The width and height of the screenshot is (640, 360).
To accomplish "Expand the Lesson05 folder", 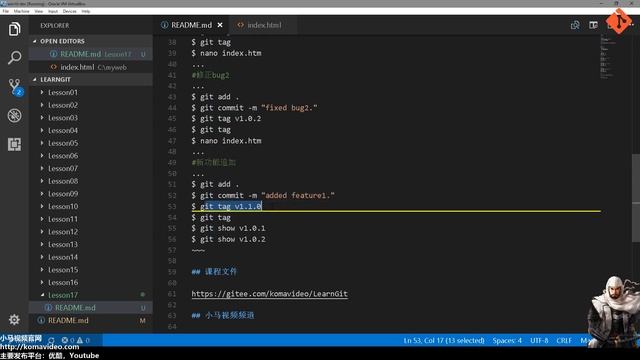I will [x=91, y=143].
